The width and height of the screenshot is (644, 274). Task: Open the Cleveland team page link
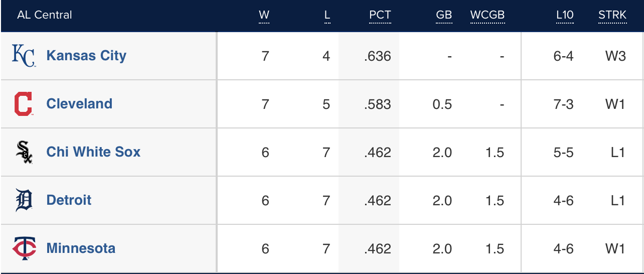click(79, 104)
